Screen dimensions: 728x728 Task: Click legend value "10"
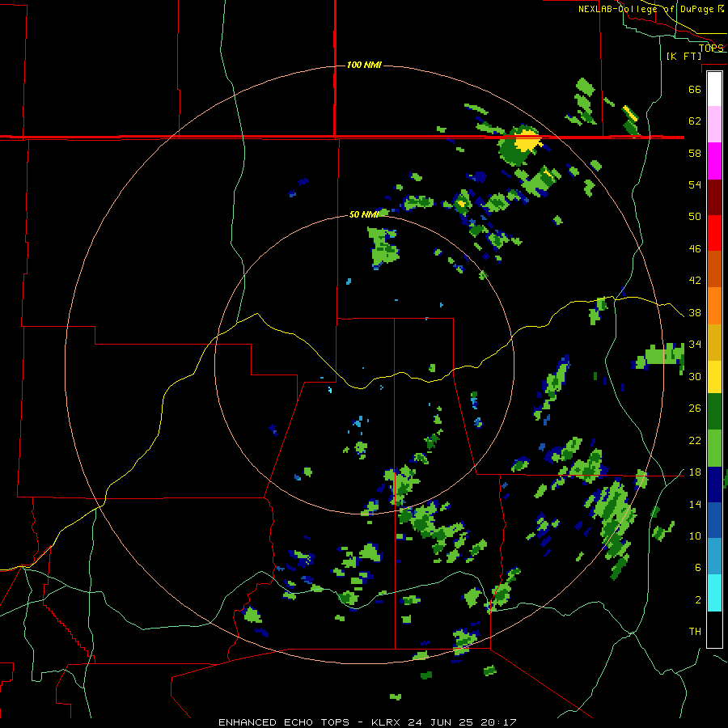695,535
